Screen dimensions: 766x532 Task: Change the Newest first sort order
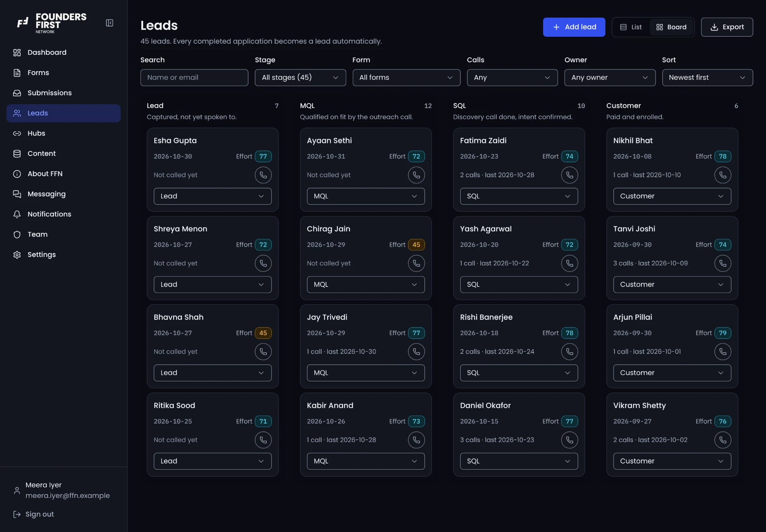pyautogui.click(x=707, y=78)
